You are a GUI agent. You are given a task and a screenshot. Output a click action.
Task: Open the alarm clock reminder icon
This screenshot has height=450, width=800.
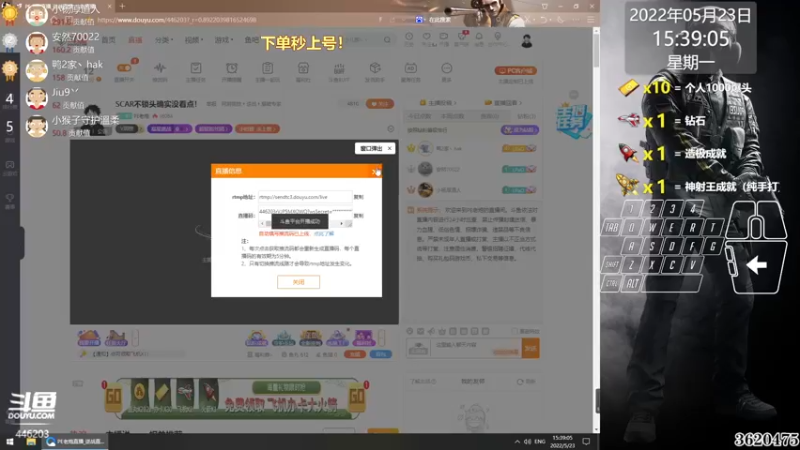pyautogui.click(x=232, y=68)
